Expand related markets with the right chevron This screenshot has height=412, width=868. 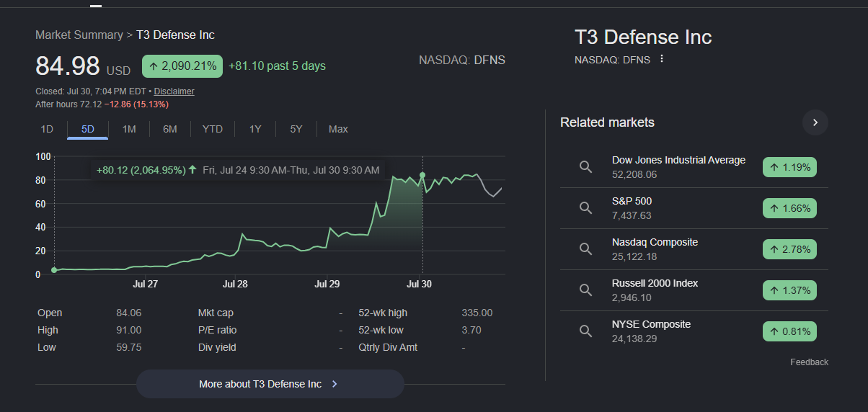[815, 122]
